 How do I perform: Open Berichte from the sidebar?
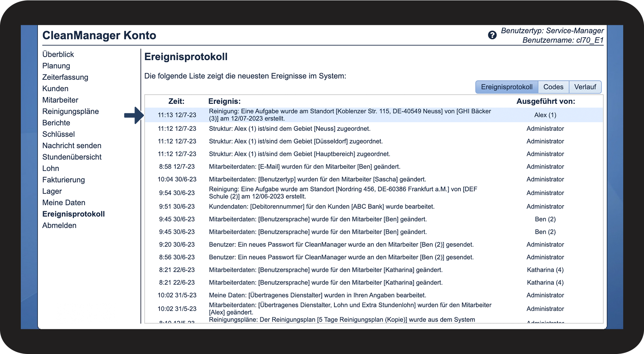coord(56,123)
